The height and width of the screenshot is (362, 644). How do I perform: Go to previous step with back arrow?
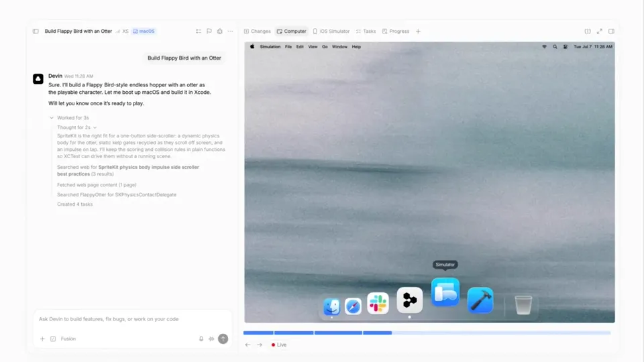click(x=248, y=345)
